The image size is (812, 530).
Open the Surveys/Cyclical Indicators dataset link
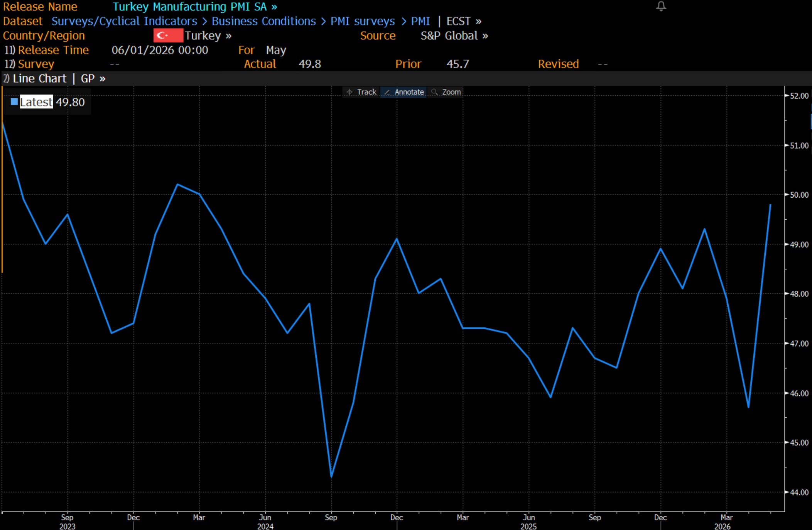point(124,21)
